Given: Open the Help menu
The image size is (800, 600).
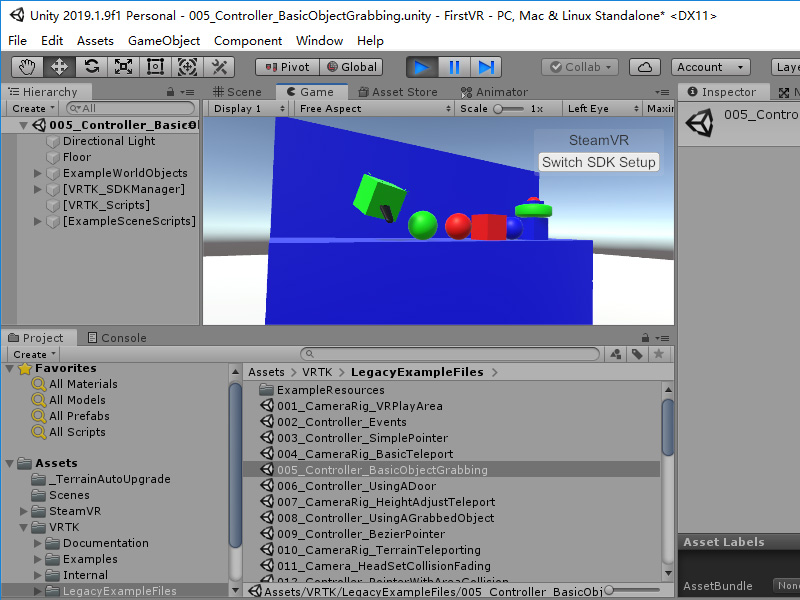Looking at the screenshot, I should tap(370, 40).
